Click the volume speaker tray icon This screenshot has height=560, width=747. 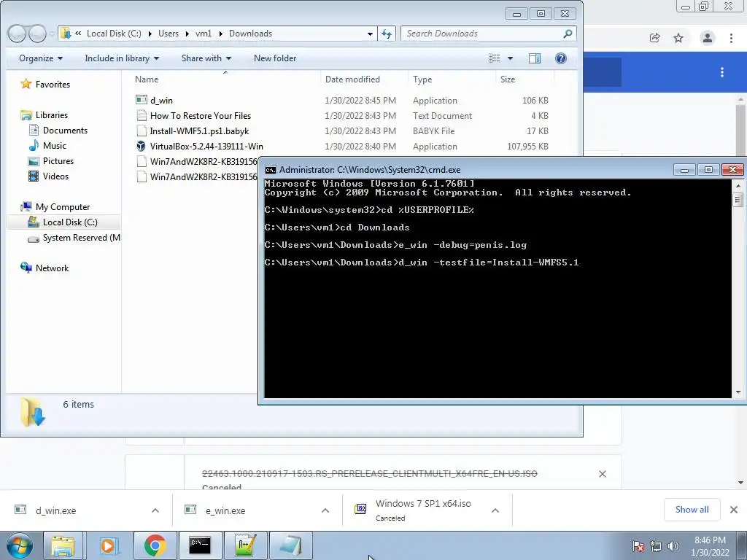coord(673,546)
